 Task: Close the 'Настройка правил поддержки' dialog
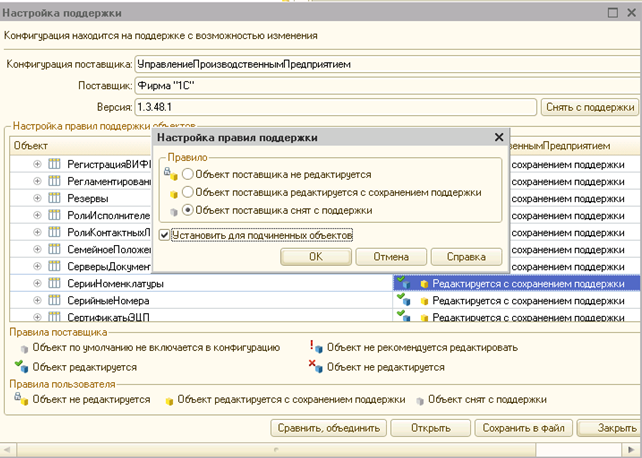[498, 137]
